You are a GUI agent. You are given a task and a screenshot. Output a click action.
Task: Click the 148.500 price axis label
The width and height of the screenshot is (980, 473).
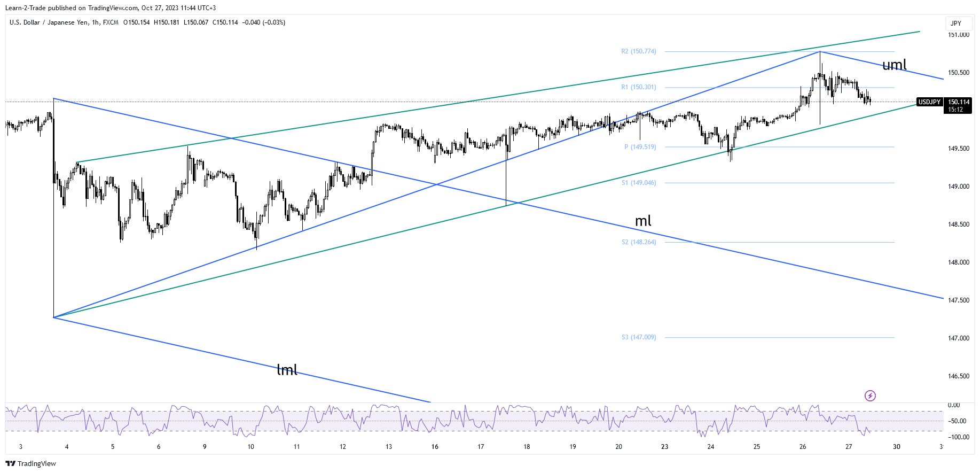(959, 224)
